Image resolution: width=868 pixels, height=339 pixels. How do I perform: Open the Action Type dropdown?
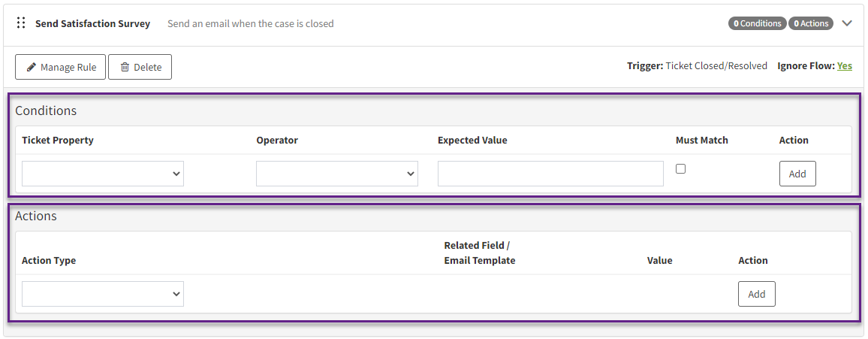103,294
